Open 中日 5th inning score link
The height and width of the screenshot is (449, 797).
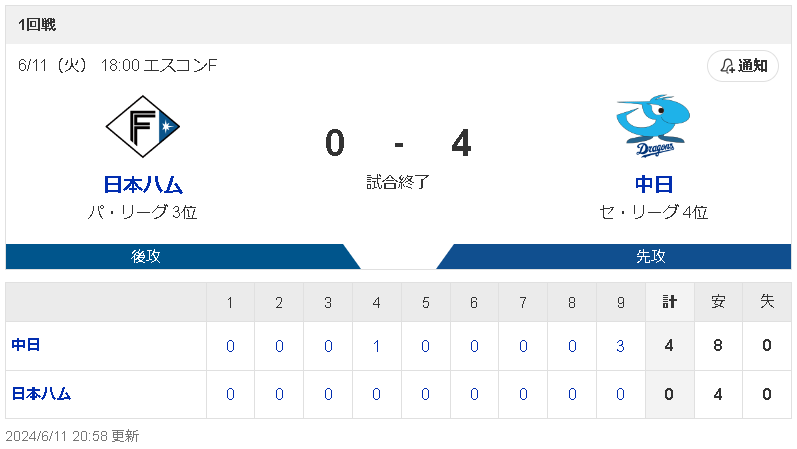coord(425,346)
